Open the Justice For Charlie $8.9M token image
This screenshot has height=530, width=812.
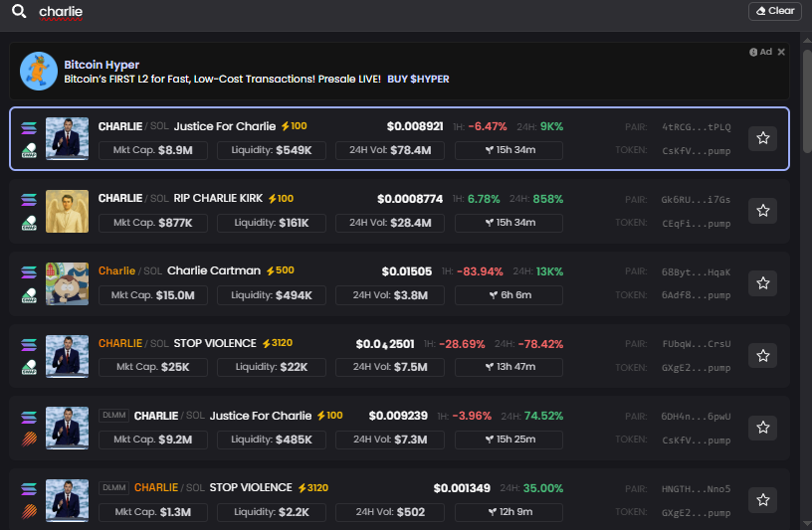(67, 138)
